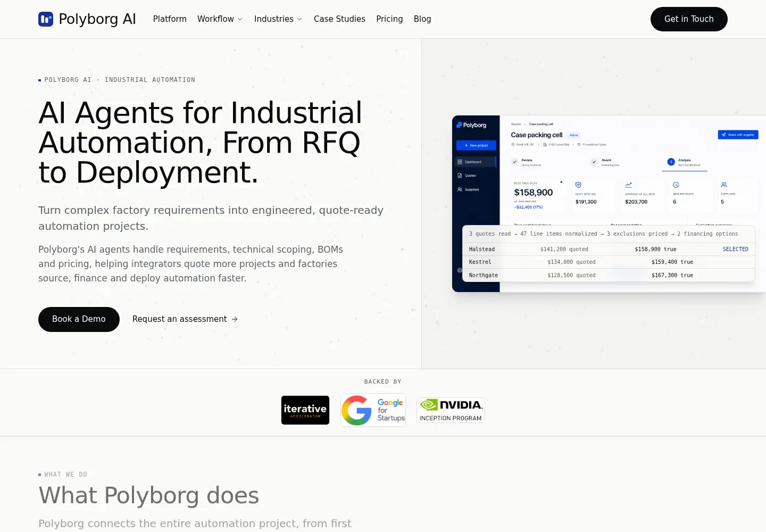This screenshot has height=532, width=766.
Task: Click the Northgate row name
Action: [484, 275]
